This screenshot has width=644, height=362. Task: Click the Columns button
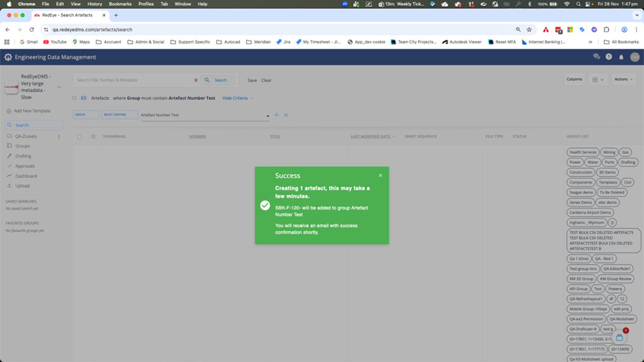(574, 80)
